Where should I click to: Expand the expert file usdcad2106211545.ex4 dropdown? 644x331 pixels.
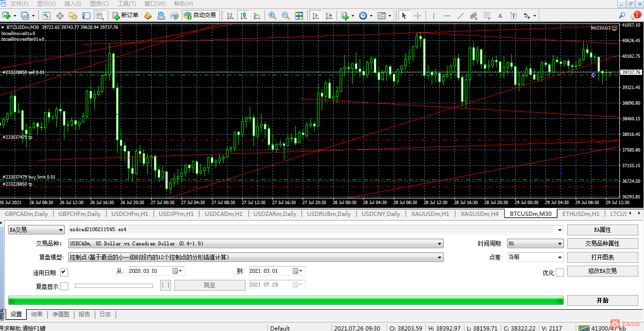(561, 230)
